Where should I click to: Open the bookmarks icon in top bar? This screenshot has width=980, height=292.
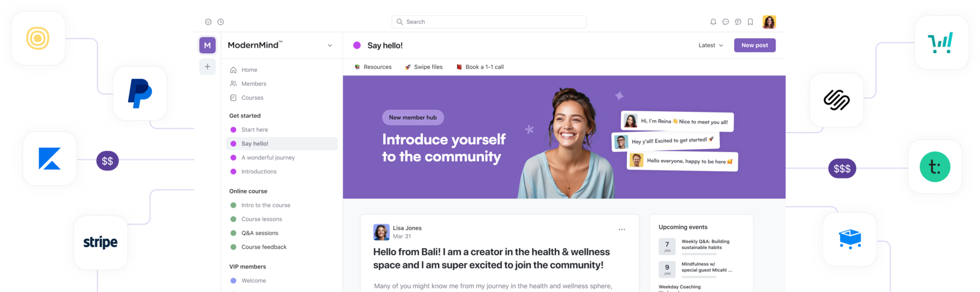click(x=750, y=22)
